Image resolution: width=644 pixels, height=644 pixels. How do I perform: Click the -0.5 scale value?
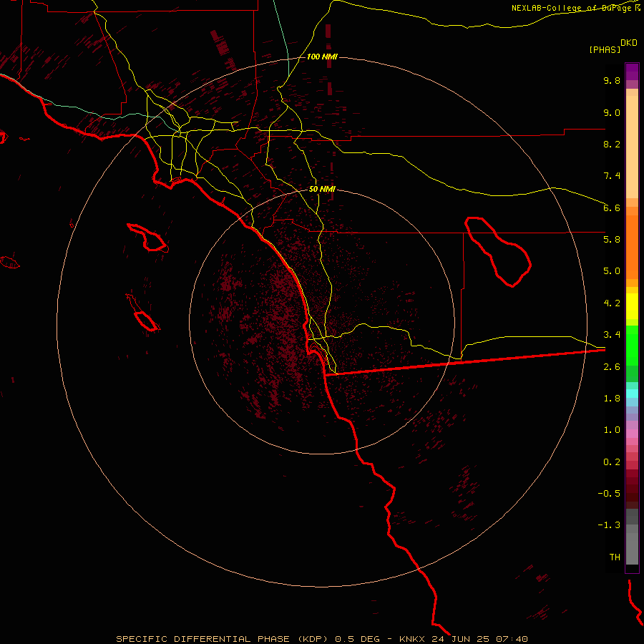coord(609,494)
